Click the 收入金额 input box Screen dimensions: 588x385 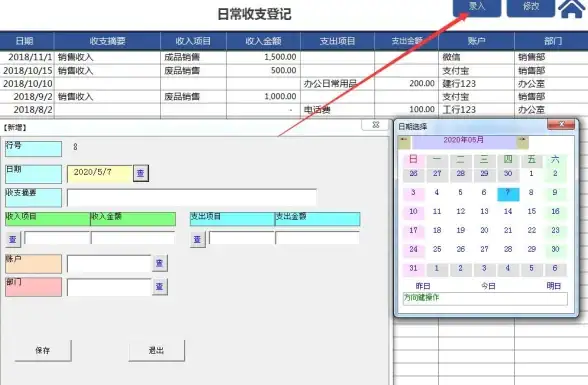click(133, 238)
